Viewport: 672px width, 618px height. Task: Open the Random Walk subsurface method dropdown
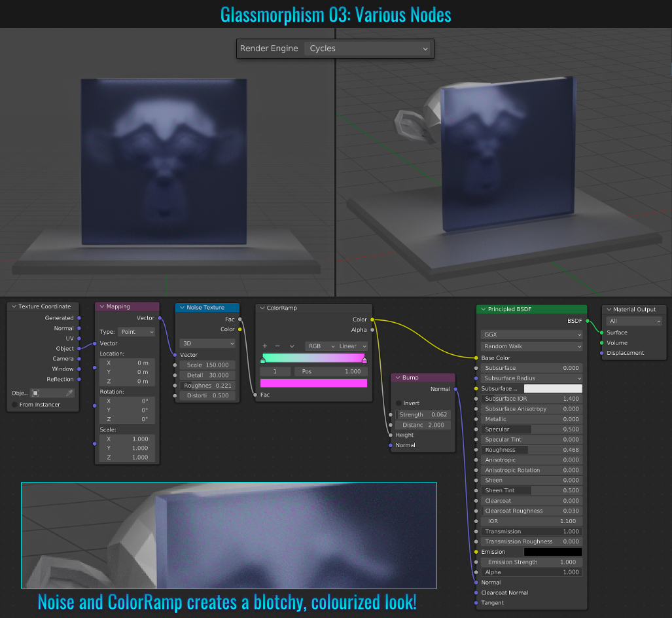[531, 346]
